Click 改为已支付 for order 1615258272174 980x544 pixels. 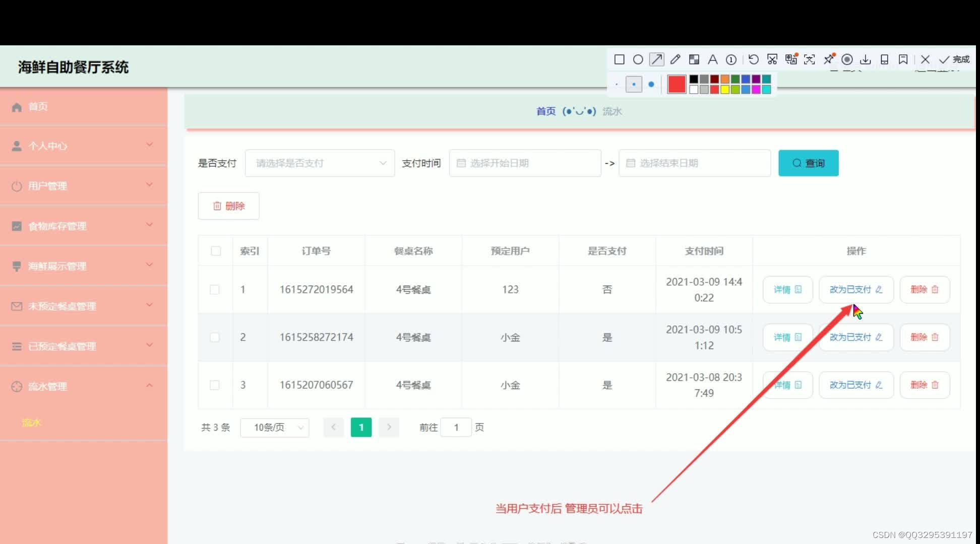pyautogui.click(x=856, y=337)
